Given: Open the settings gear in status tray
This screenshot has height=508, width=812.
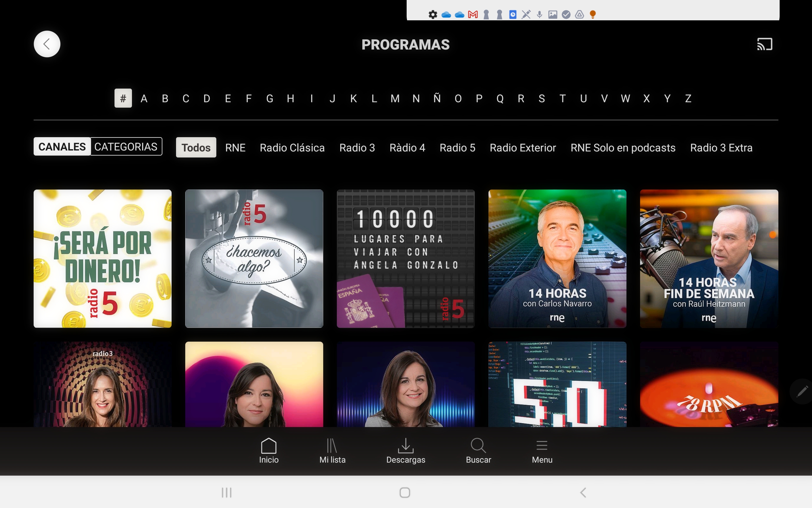Looking at the screenshot, I should [x=433, y=15].
